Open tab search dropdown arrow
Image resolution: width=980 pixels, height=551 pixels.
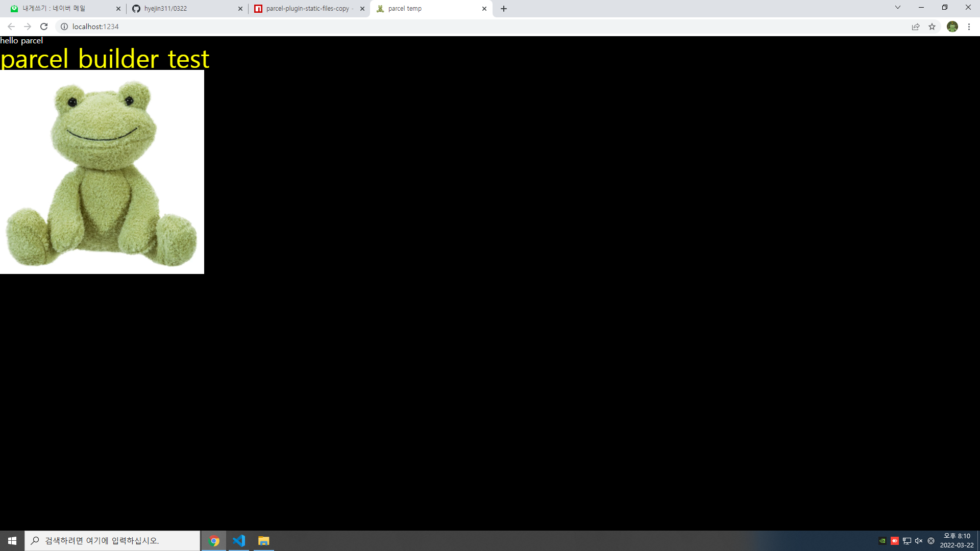(x=898, y=7)
